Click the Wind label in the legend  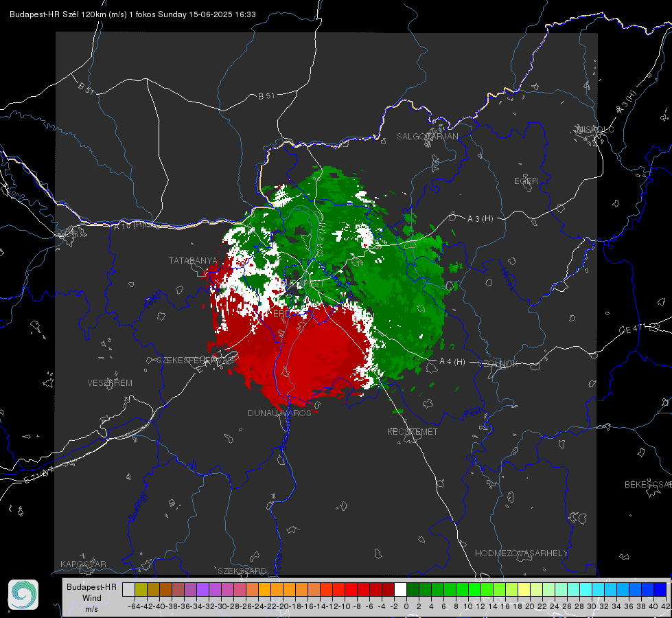click(x=92, y=598)
